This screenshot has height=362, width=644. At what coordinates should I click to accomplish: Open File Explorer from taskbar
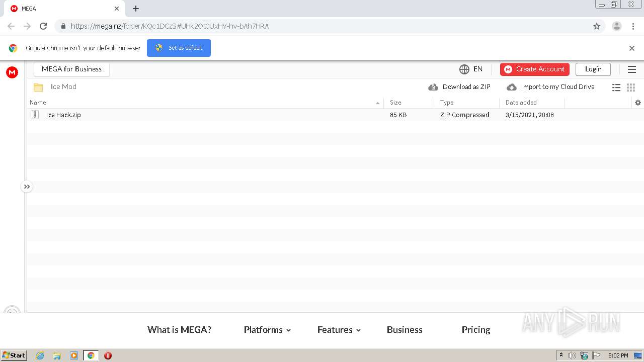pos(57,355)
